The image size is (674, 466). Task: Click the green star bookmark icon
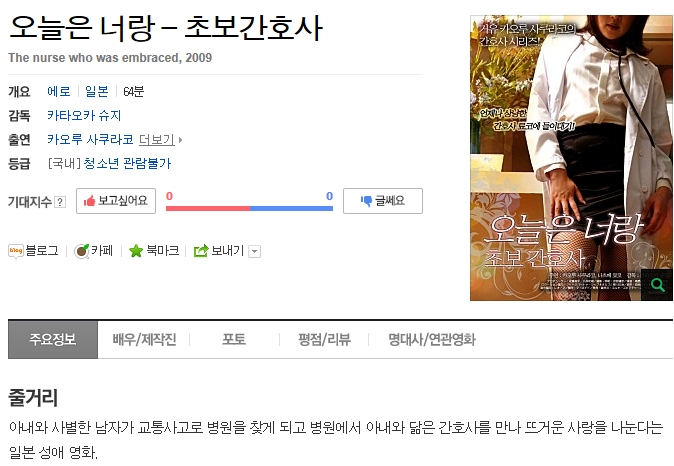point(136,251)
